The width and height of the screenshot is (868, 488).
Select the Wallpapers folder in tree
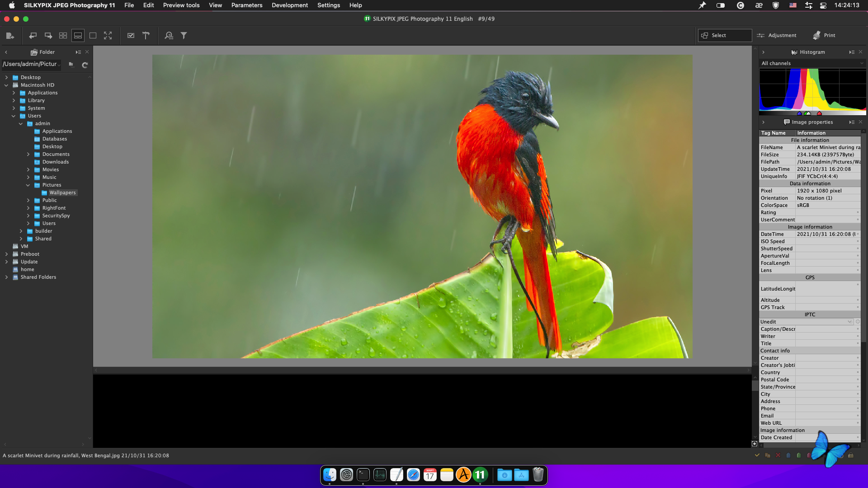pyautogui.click(x=62, y=193)
